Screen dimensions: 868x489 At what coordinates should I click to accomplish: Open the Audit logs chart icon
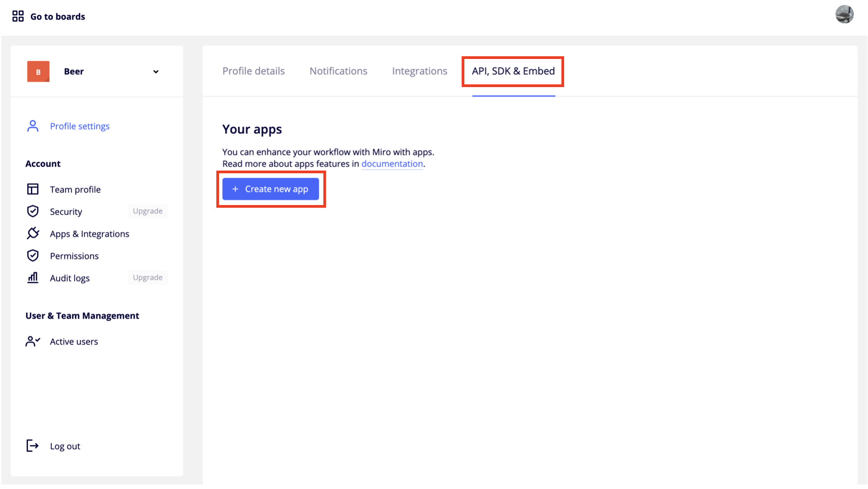33,278
